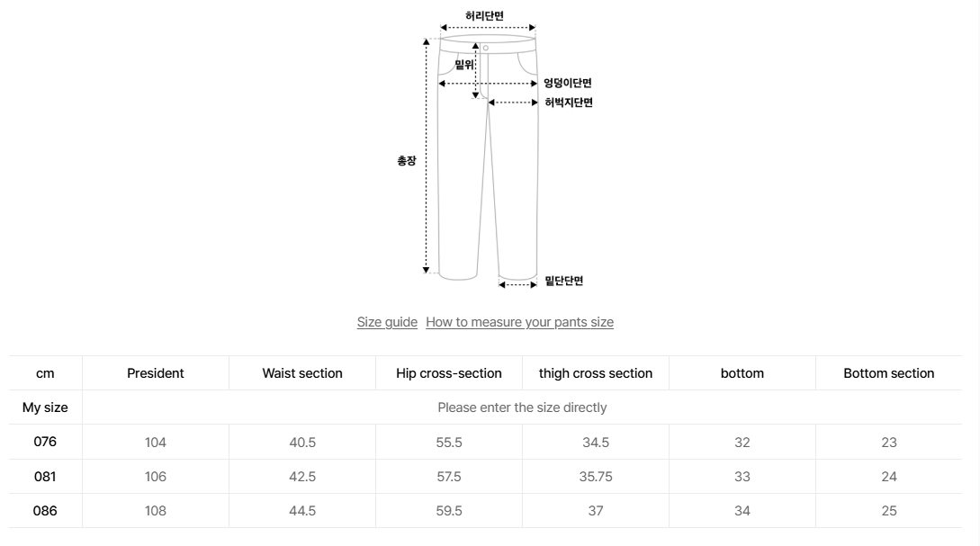The height and width of the screenshot is (546, 980).
Task: Click the Waist section column header
Action: click(x=302, y=373)
